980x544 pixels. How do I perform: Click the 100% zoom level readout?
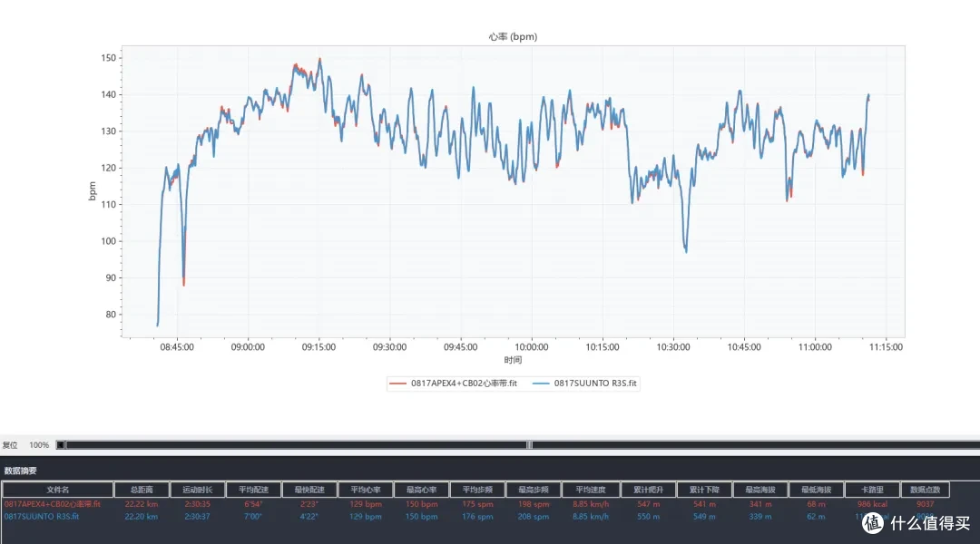pos(39,445)
